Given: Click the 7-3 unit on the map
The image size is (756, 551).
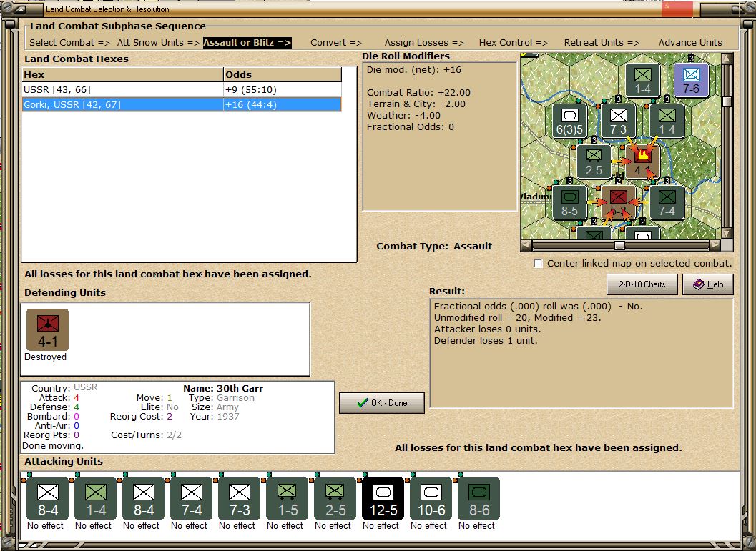Looking at the screenshot, I should click(x=618, y=121).
